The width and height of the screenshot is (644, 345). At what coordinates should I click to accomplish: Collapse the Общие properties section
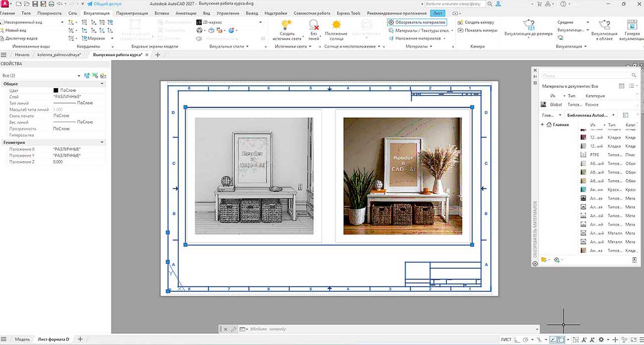coord(102,84)
